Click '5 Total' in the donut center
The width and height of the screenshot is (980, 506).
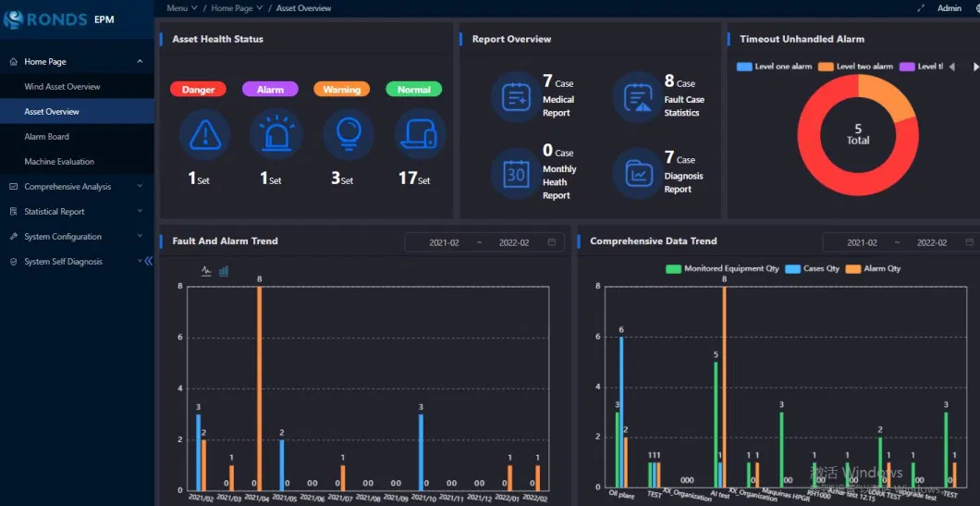(x=858, y=134)
